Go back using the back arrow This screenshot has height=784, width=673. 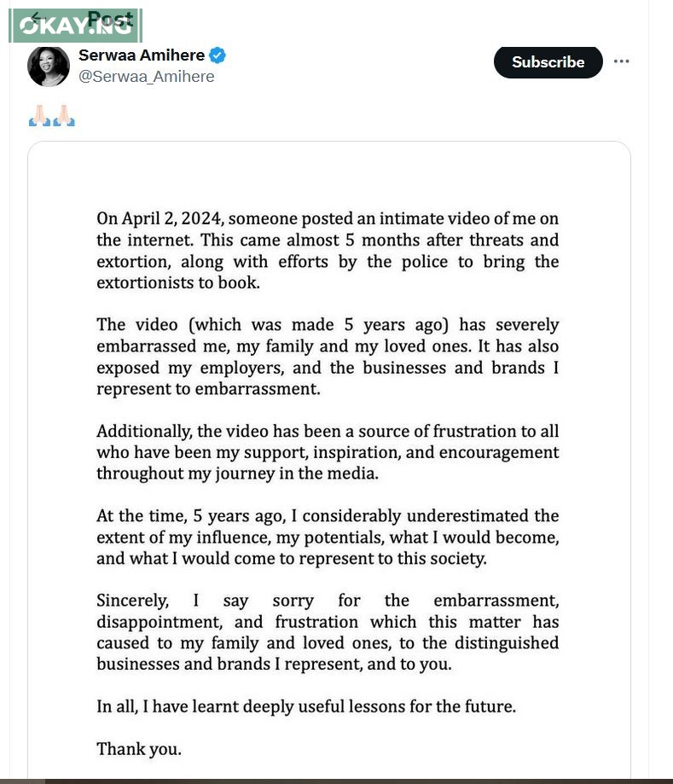point(36,18)
